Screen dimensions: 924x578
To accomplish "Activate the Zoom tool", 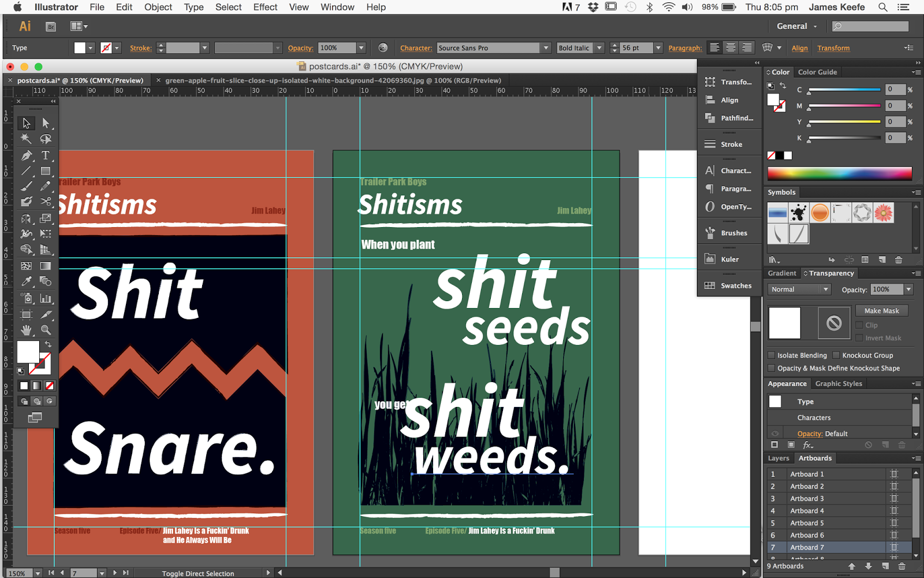I will pyautogui.click(x=46, y=330).
